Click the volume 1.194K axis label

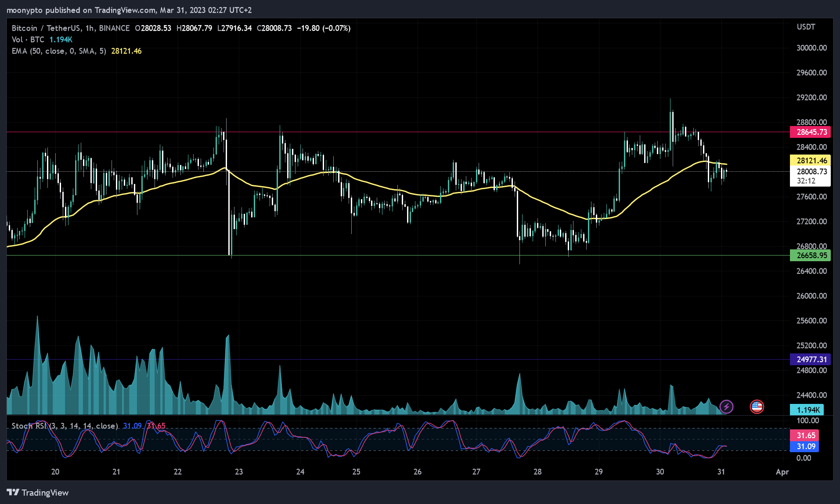pyautogui.click(x=807, y=410)
